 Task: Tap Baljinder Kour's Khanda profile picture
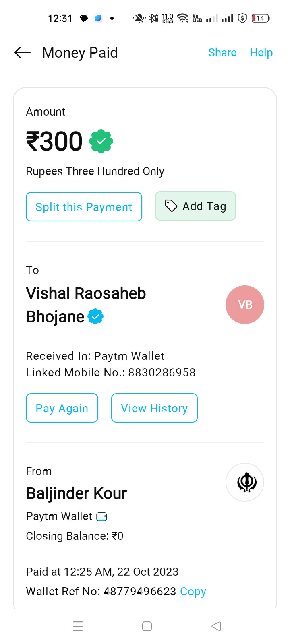pos(245,482)
